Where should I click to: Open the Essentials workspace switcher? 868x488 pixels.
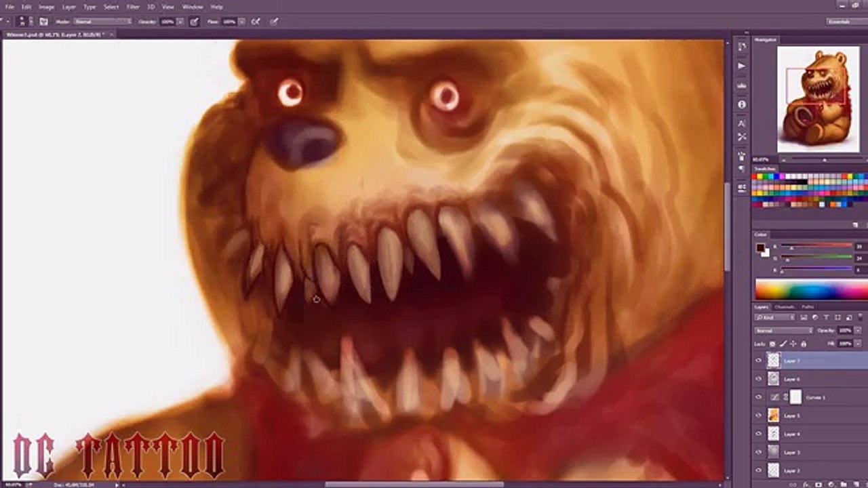[846, 22]
